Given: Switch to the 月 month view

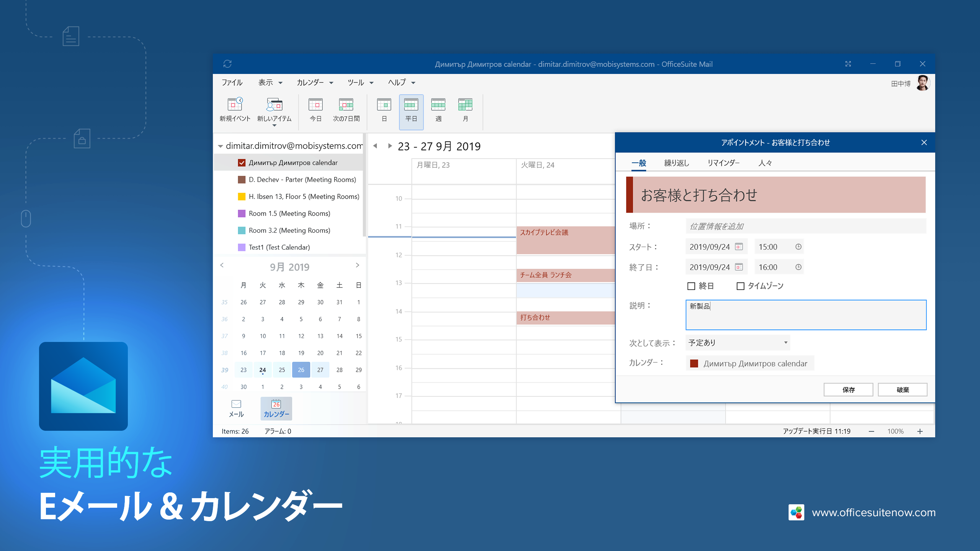Looking at the screenshot, I should pos(465,105).
